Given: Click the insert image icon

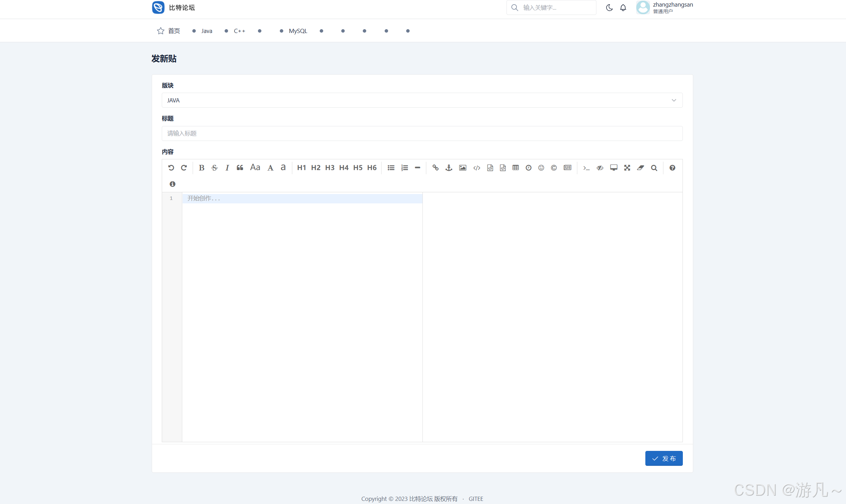Looking at the screenshot, I should point(462,168).
